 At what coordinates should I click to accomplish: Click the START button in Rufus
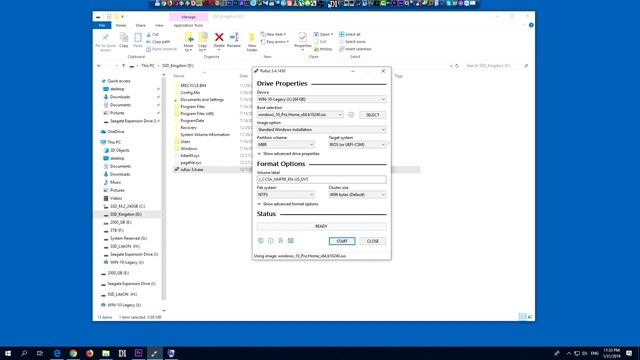(342, 241)
